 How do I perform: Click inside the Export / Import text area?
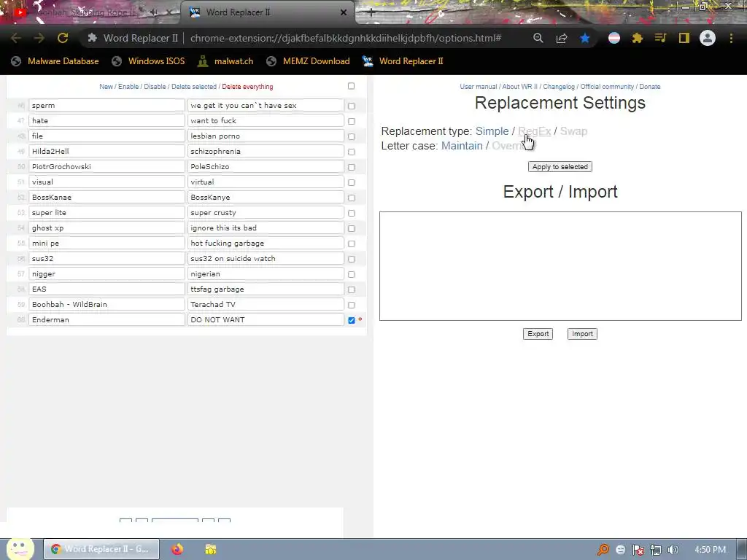(x=560, y=266)
